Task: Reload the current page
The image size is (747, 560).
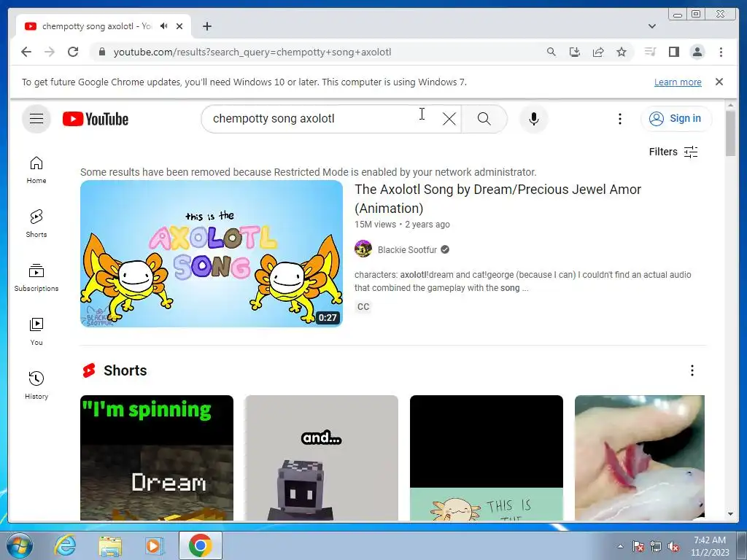Action: 73,52
